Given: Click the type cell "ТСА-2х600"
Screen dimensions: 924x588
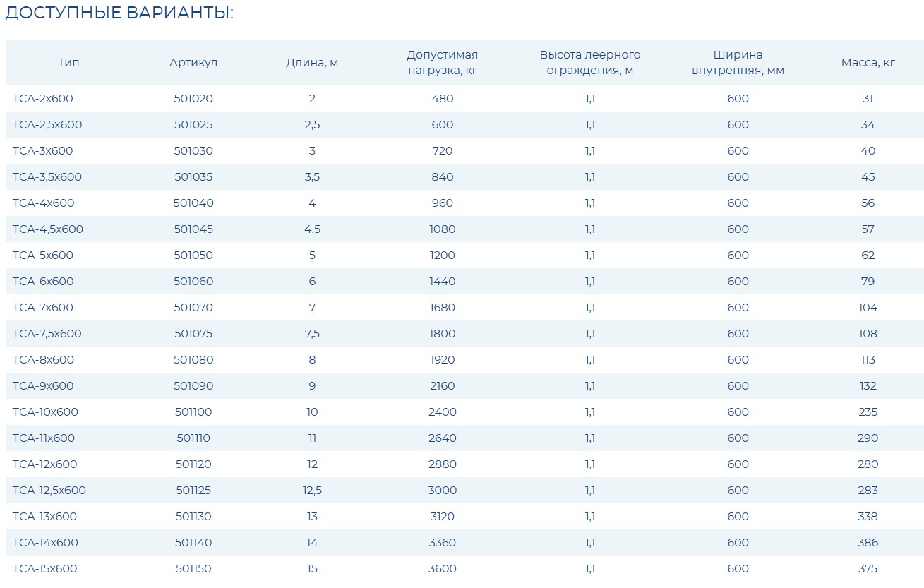Looking at the screenshot, I should coord(42,99).
